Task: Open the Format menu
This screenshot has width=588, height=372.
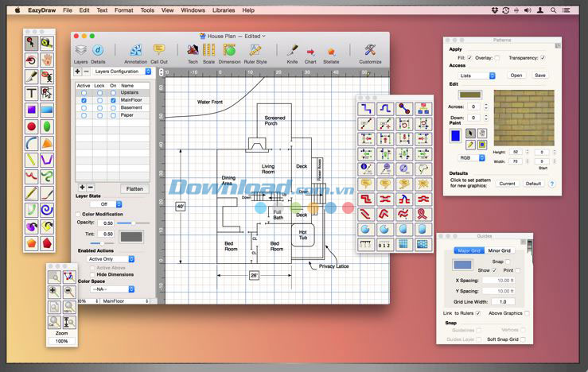Action: click(123, 10)
